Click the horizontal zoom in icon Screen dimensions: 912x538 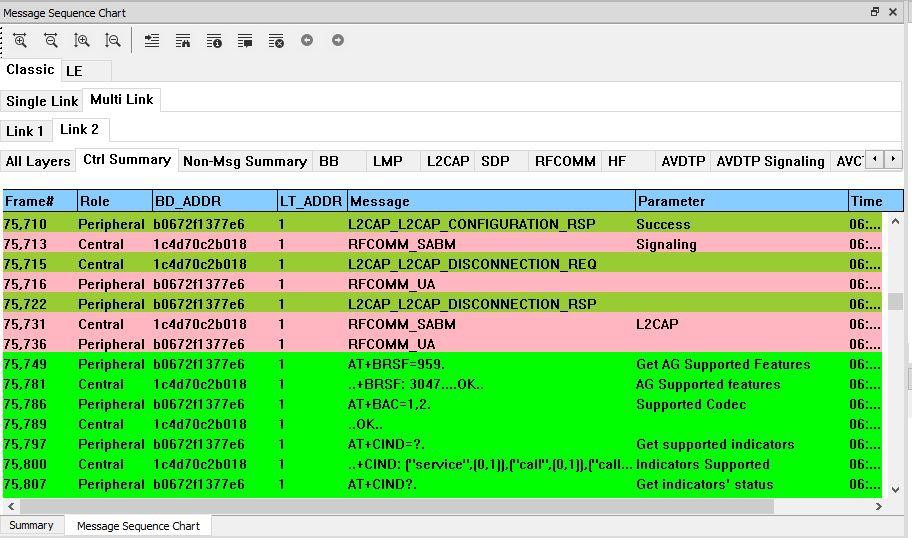[20, 40]
